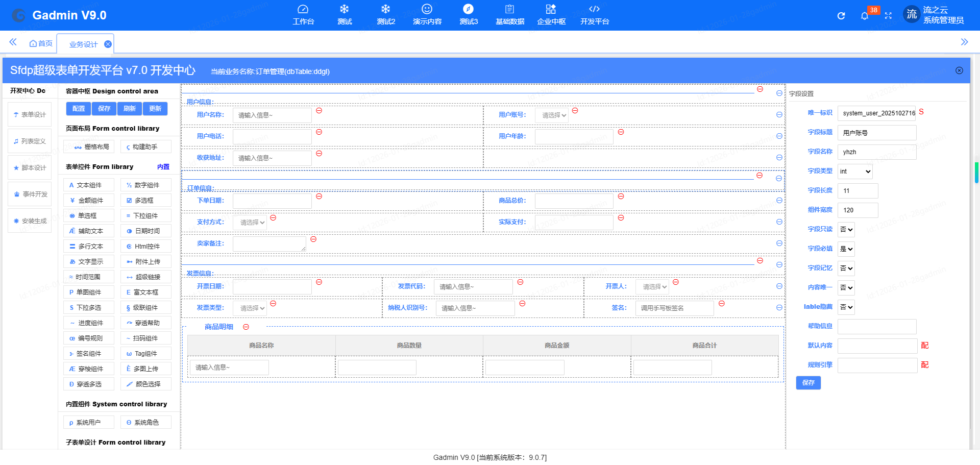The width and height of the screenshot is (980, 465).
Task: Open 开发平台 in the top navigation
Action: coord(594,15)
